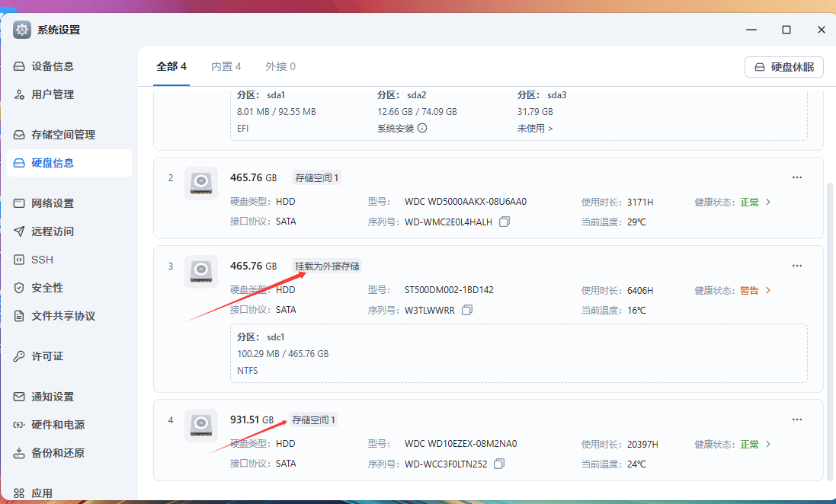
Task: Open 备份和还原 backup page
Action: pos(53,453)
